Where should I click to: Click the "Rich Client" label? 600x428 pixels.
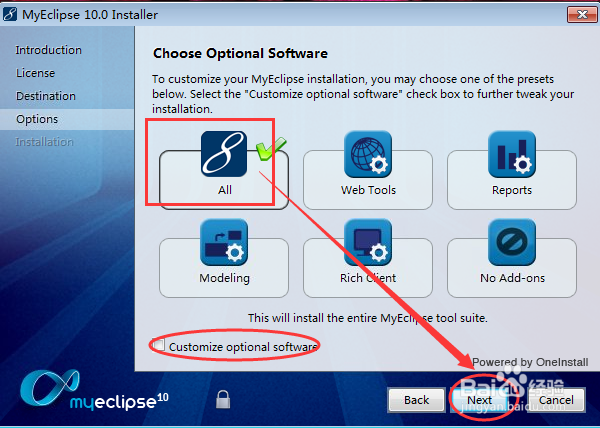(x=368, y=278)
